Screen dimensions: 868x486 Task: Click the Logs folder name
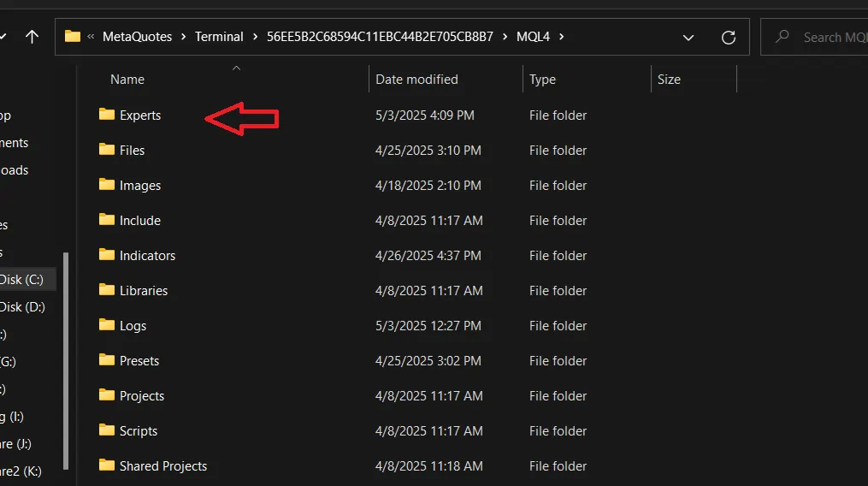[x=133, y=326]
